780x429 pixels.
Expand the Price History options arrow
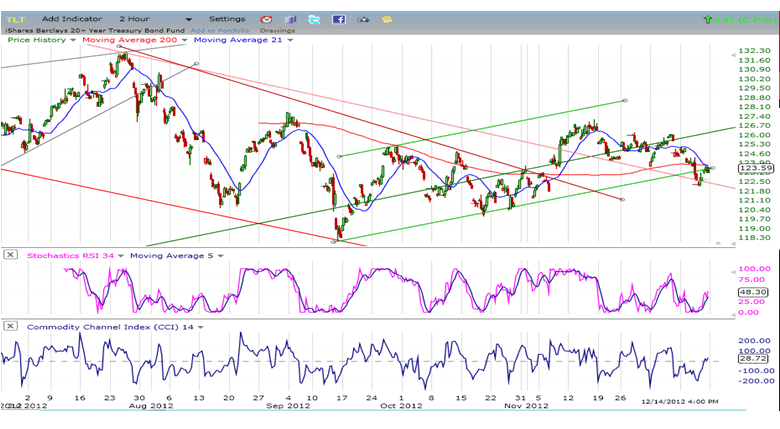[x=73, y=40]
